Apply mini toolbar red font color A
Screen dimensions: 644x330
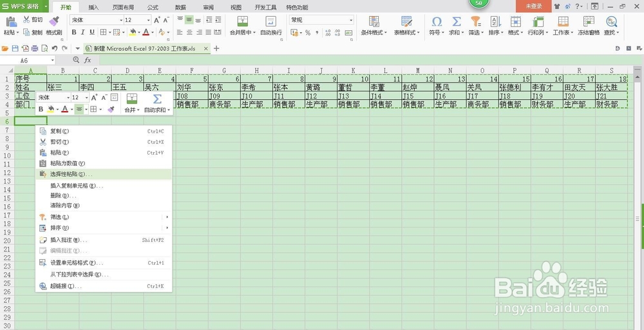pos(64,110)
